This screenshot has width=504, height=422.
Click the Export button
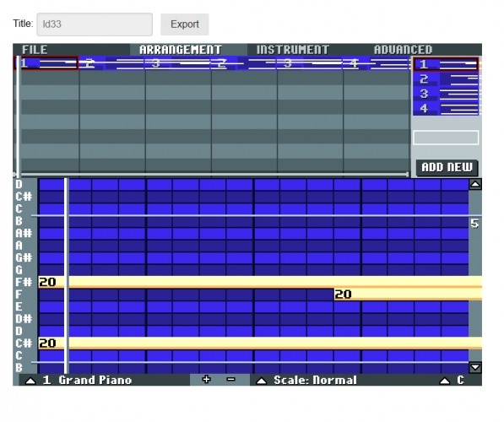point(185,24)
